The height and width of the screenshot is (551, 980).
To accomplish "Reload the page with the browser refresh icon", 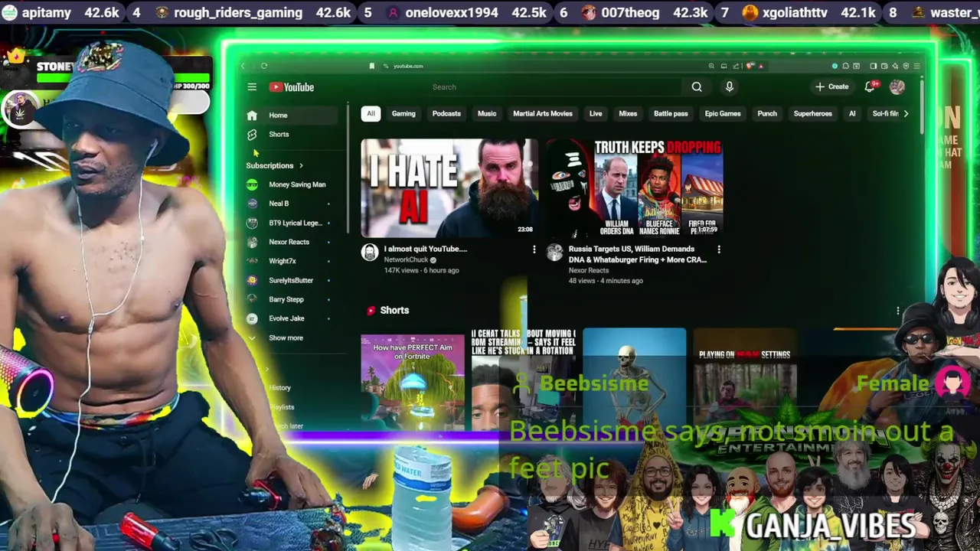I will pyautogui.click(x=263, y=66).
